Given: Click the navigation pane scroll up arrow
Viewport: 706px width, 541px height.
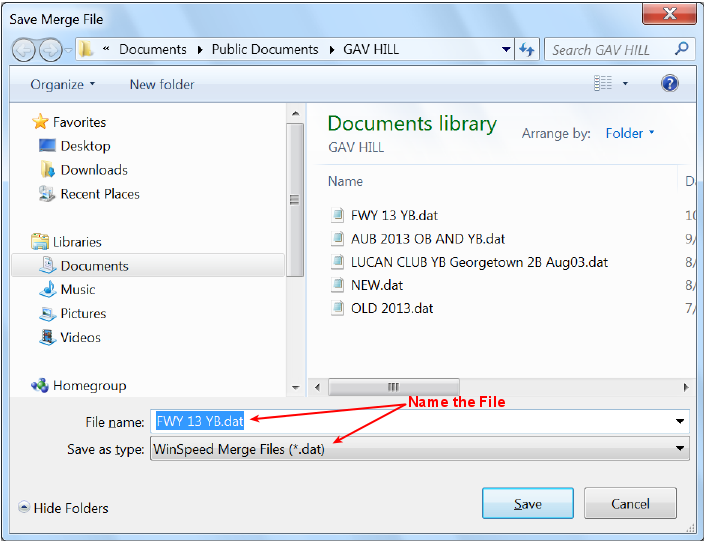Looking at the screenshot, I should 295,113.
